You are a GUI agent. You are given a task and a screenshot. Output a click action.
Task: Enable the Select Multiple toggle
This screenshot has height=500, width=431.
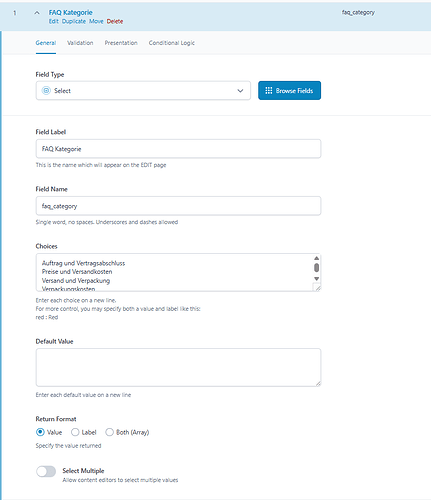coord(46,471)
